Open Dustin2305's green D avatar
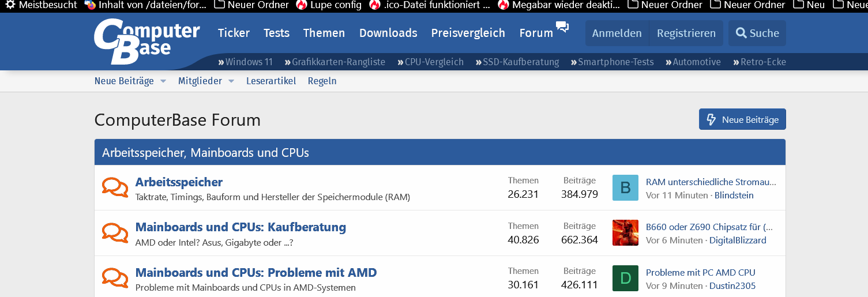 (x=625, y=278)
